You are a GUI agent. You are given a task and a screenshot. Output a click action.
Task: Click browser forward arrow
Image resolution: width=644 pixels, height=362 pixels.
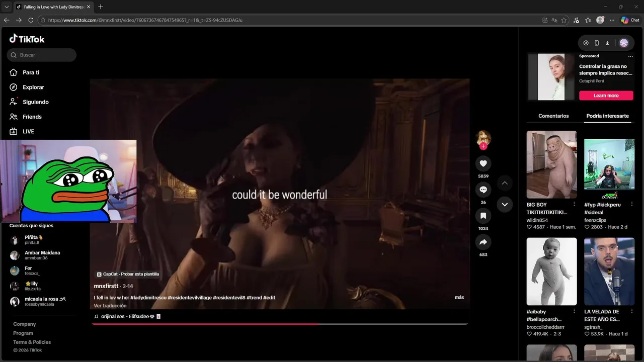tap(19, 20)
